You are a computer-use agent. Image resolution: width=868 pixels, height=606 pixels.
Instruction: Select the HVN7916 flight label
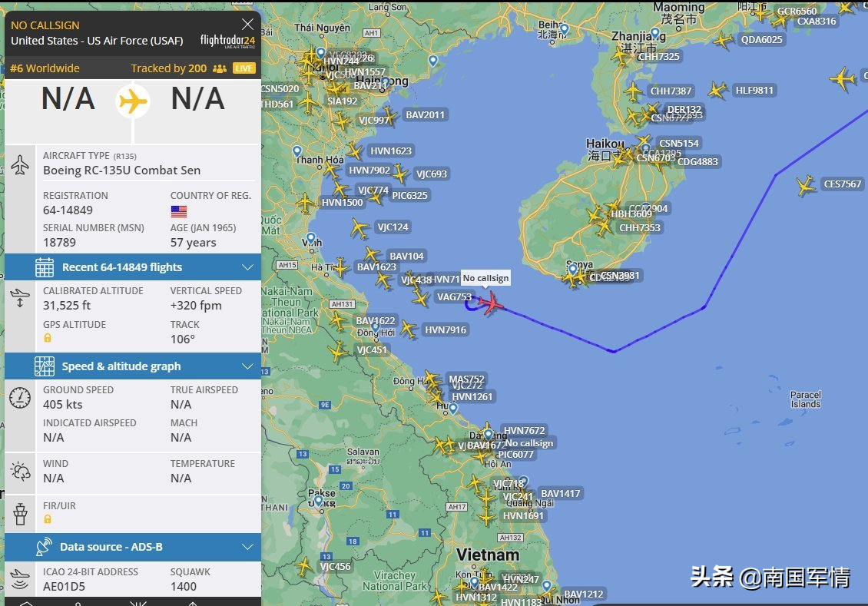pyautogui.click(x=446, y=329)
